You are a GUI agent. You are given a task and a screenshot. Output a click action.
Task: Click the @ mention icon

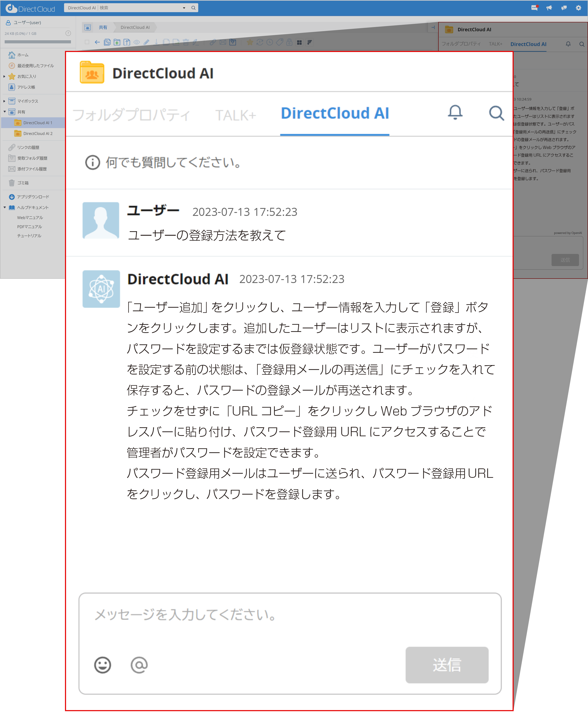139,665
